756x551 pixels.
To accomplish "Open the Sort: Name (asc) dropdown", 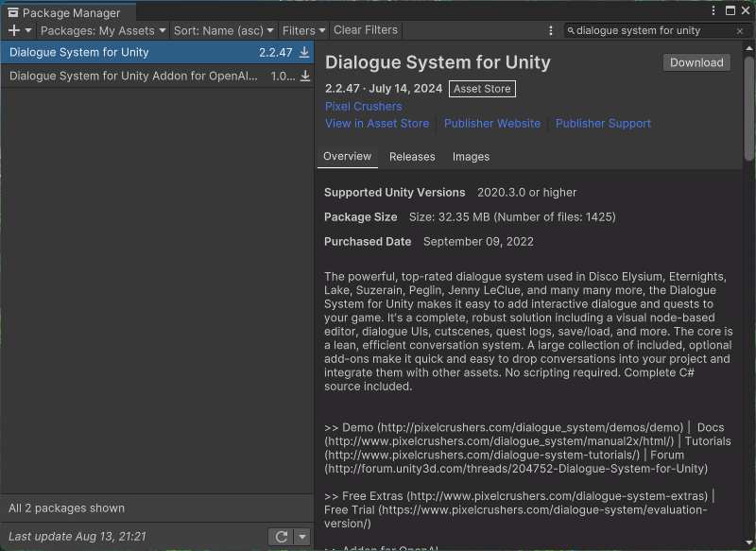I will point(224,31).
